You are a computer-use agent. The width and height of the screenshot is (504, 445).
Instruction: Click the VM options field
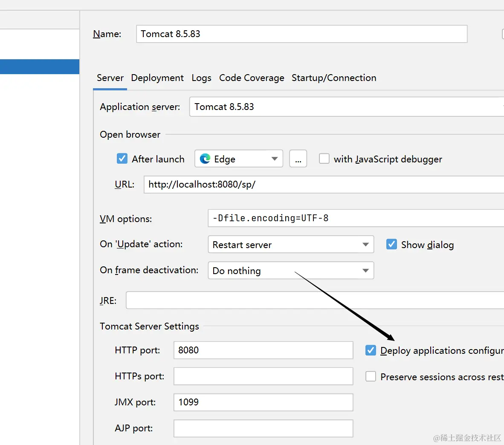pyautogui.click(x=356, y=218)
